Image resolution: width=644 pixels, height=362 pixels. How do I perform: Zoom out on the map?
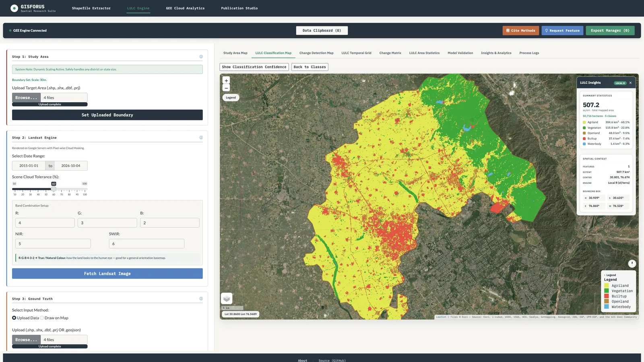point(226,88)
